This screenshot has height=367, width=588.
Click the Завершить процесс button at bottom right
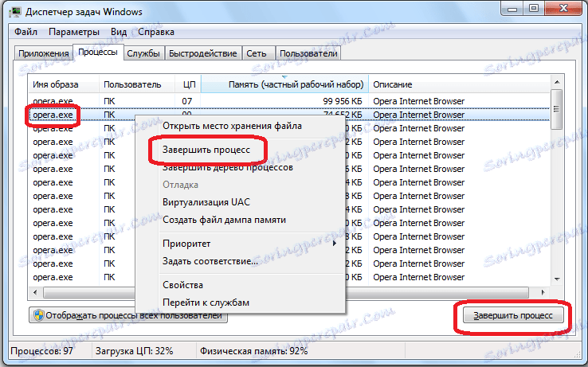coord(512,315)
